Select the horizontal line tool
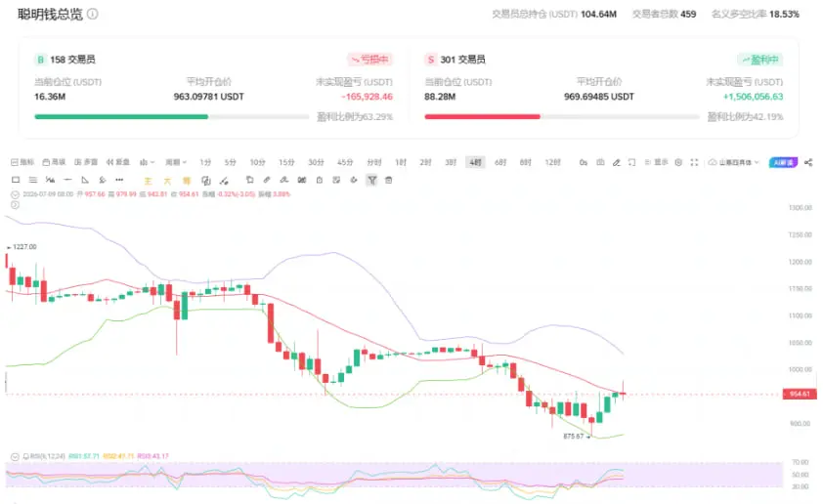Viewport: 823px width, 504px height. click(x=67, y=180)
